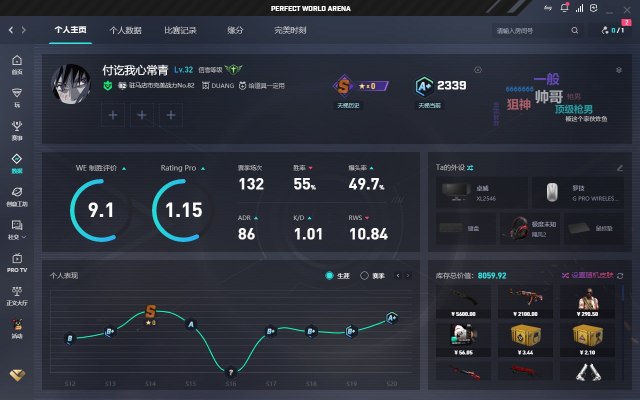640x400 pixels.
Task: Click the 帅哥 tag in word cloud
Action: 549,97
